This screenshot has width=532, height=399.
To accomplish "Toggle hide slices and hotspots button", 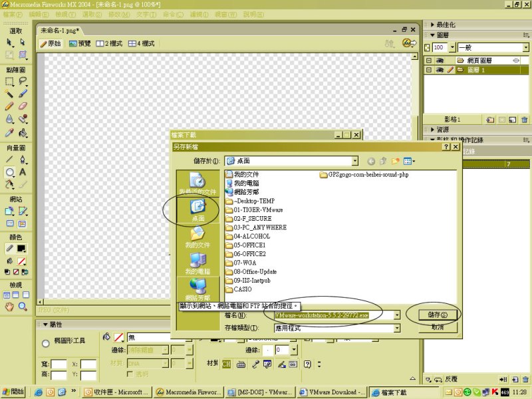I will click(10, 223).
